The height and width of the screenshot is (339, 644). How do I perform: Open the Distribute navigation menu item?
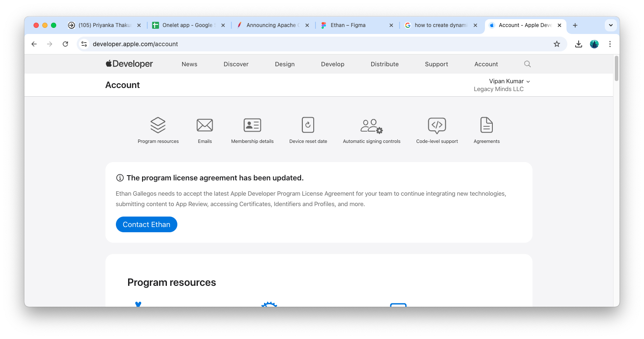click(x=384, y=64)
